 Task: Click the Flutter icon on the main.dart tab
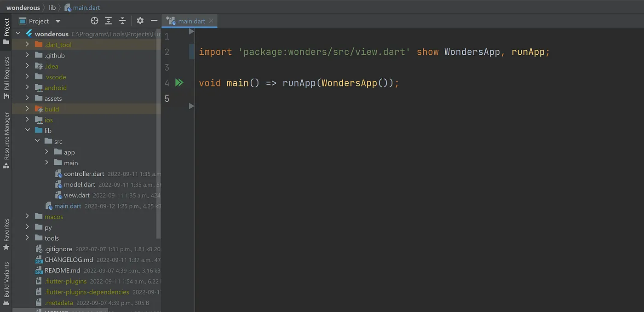coord(173,20)
